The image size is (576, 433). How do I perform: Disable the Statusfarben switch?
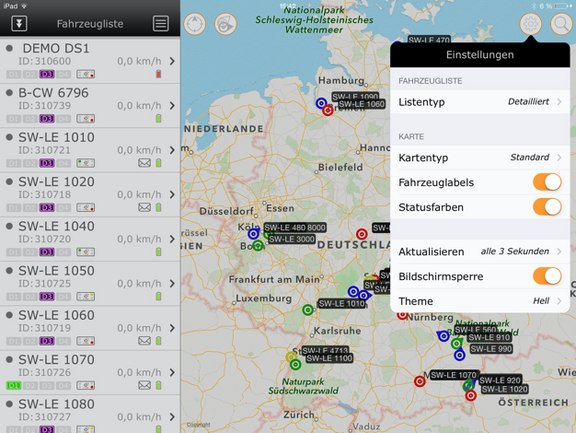[547, 207]
